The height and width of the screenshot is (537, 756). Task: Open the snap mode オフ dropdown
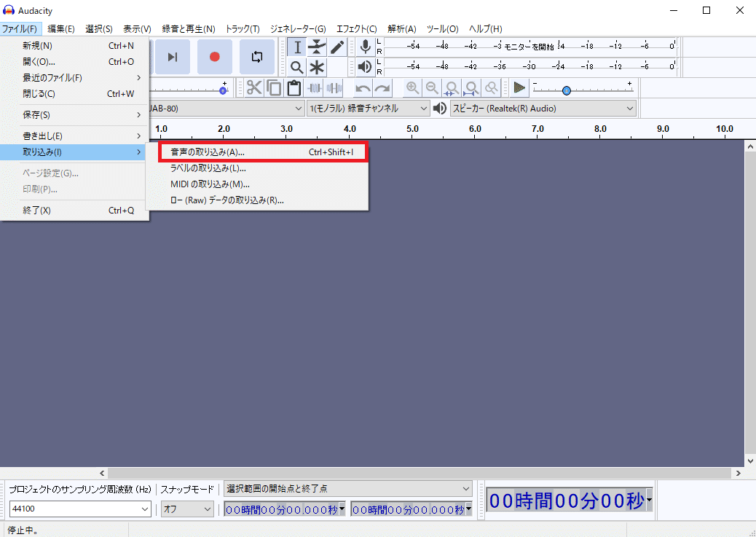(x=188, y=509)
